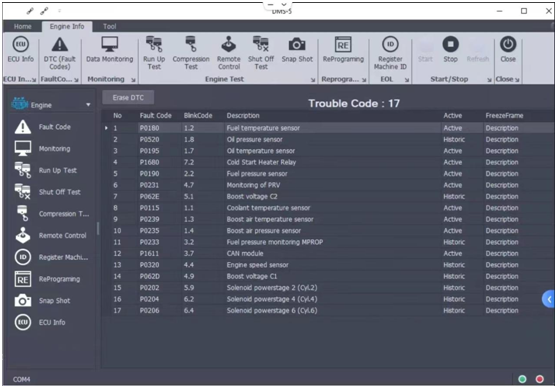
Task: Expand the Engine Test group launcher arrow
Action: 313,80
